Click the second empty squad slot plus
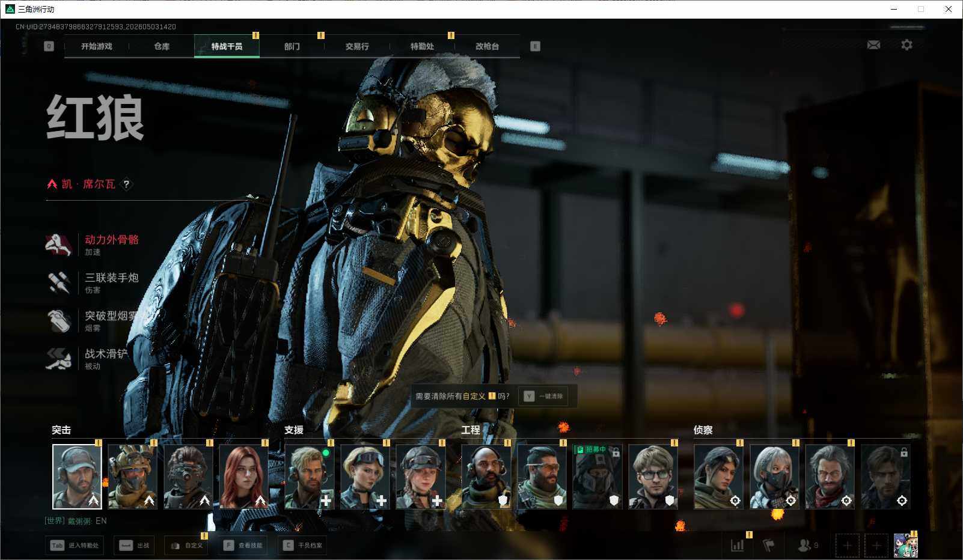 coord(876,546)
